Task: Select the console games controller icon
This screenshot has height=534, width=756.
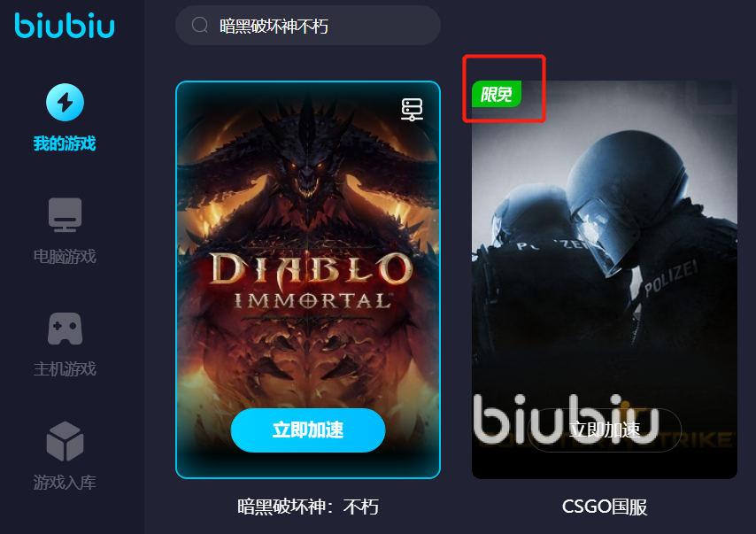Action: coord(66,329)
